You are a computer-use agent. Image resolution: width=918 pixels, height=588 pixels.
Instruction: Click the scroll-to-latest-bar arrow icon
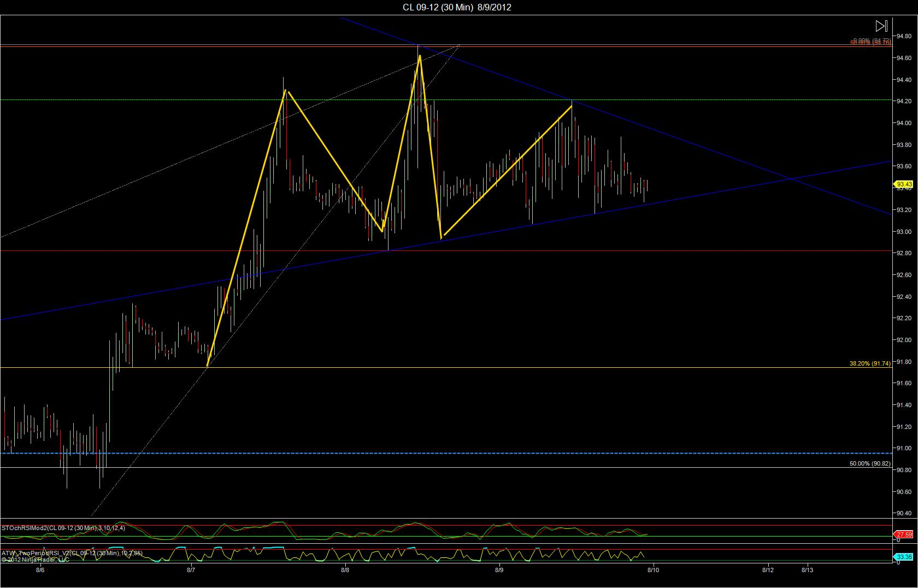click(x=881, y=26)
